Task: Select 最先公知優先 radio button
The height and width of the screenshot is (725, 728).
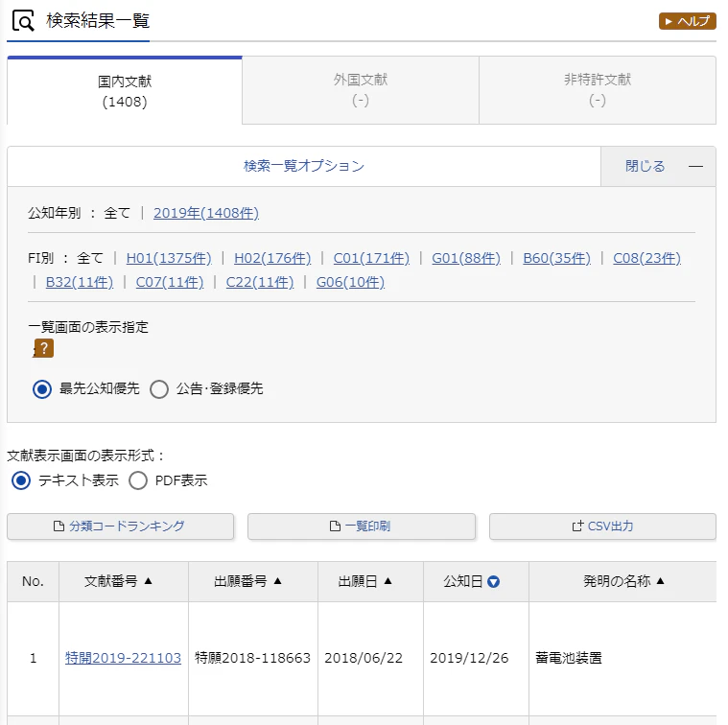Action: point(42,389)
